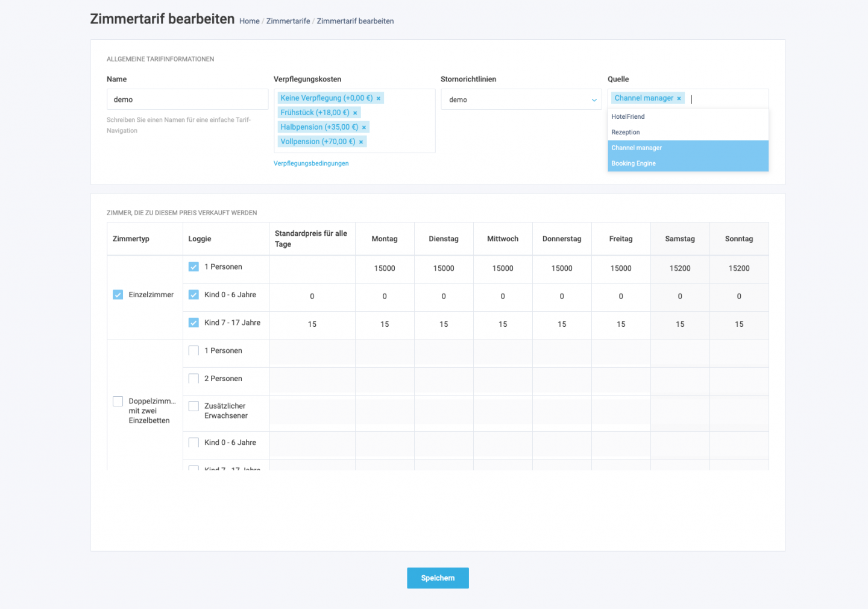The height and width of the screenshot is (609, 868).
Task: Click the Speichern button
Action: 438,578
